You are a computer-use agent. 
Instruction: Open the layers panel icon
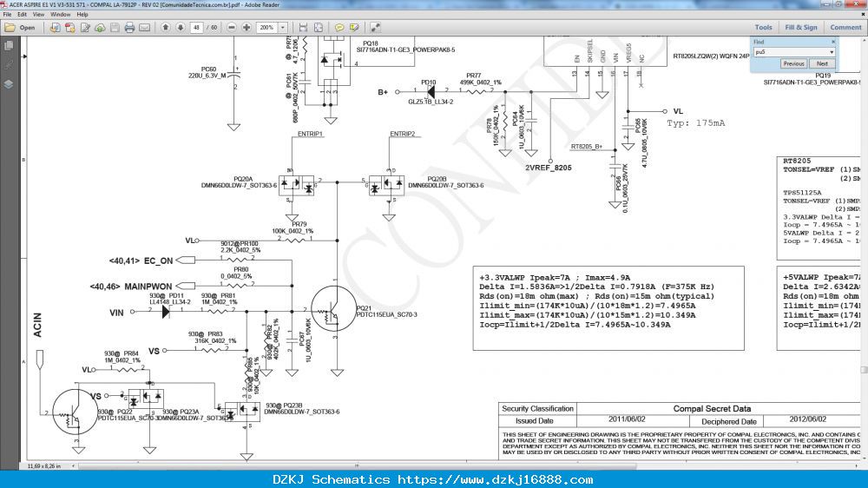pyautogui.click(x=9, y=84)
